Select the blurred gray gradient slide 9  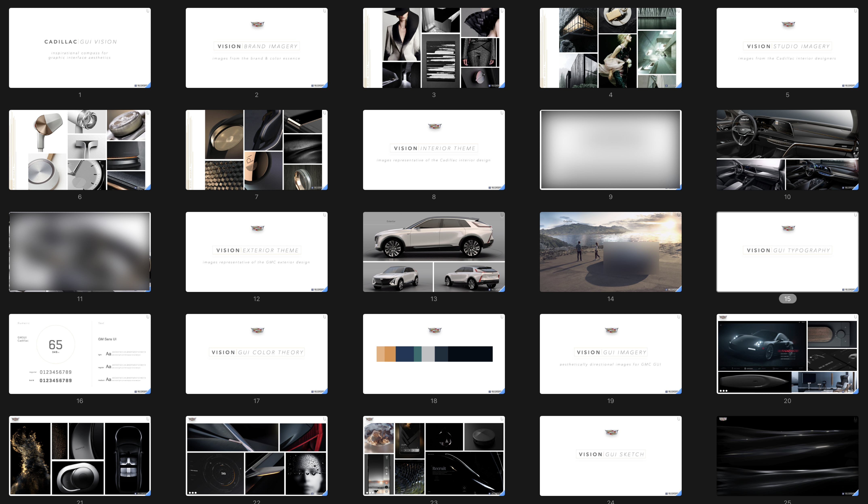click(610, 150)
